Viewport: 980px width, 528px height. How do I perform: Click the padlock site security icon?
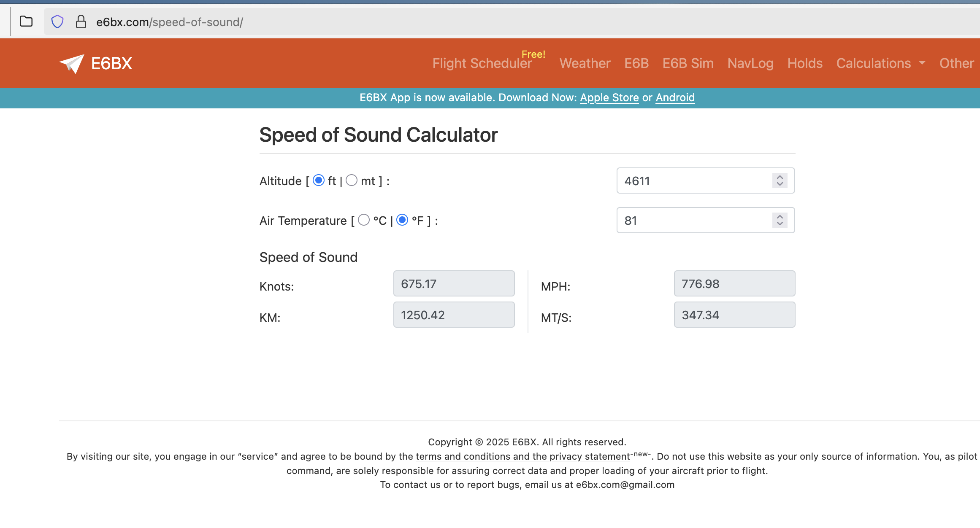click(81, 22)
